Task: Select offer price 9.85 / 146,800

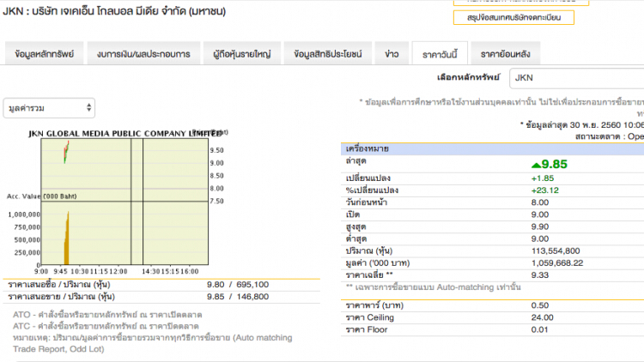Action: (238, 297)
